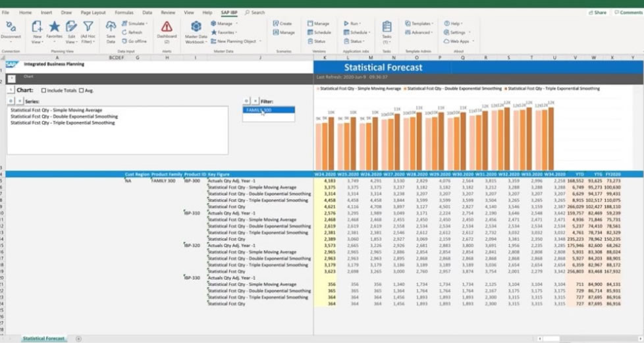Click the Disconnect connection icon
The width and height of the screenshot is (644, 343).
coord(11,28)
